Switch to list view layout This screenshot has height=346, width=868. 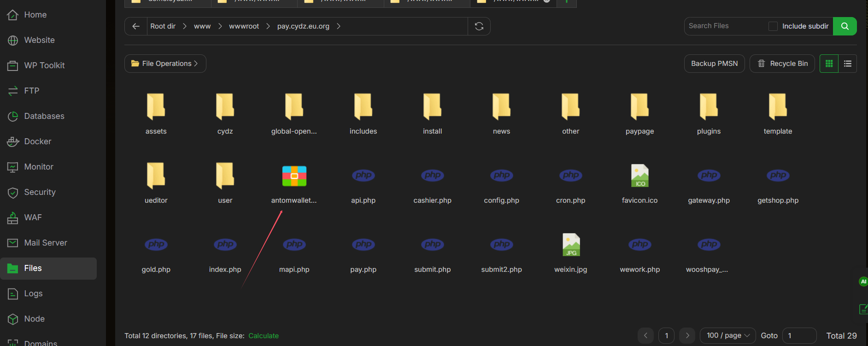coord(847,64)
